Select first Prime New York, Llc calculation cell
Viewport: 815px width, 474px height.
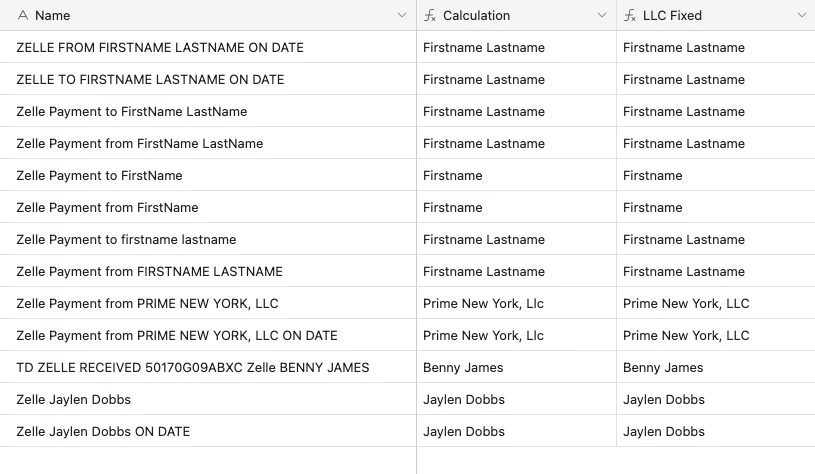516,304
